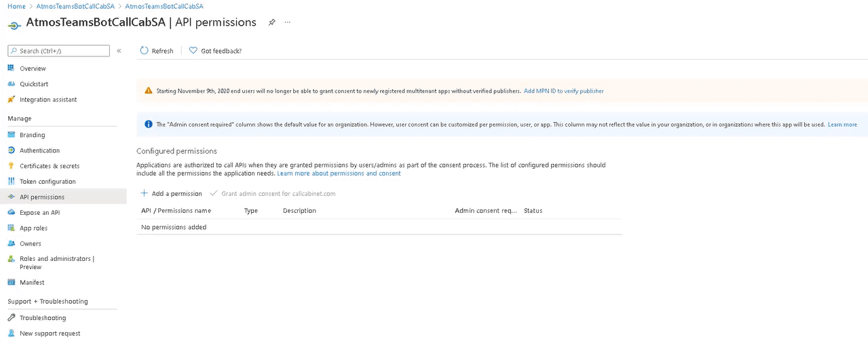Select Branding in the Manage section
Image resolution: width=868 pixels, height=343 pixels.
click(x=32, y=135)
